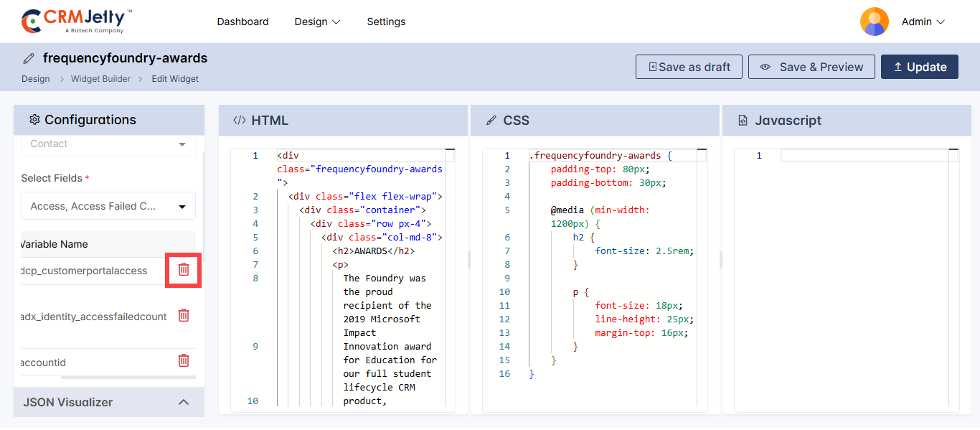Viewport: 980px width, 430px height.
Task: Collapse the JSON Visualizer section
Action: (184, 402)
